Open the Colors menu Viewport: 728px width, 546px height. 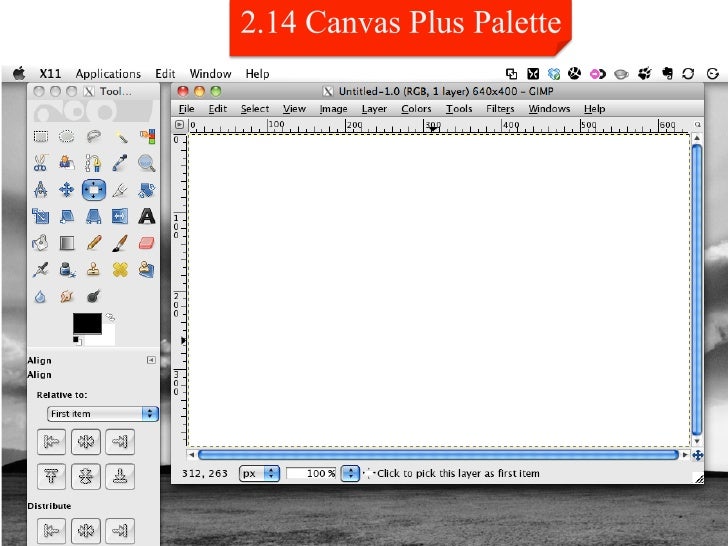pyautogui.click(x=416, y=109)
